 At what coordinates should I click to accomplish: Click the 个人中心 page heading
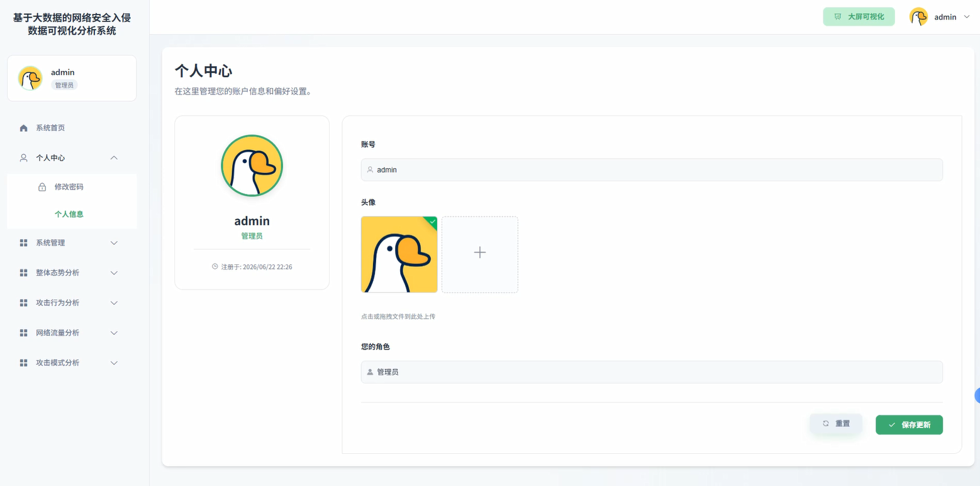point(203,71)
